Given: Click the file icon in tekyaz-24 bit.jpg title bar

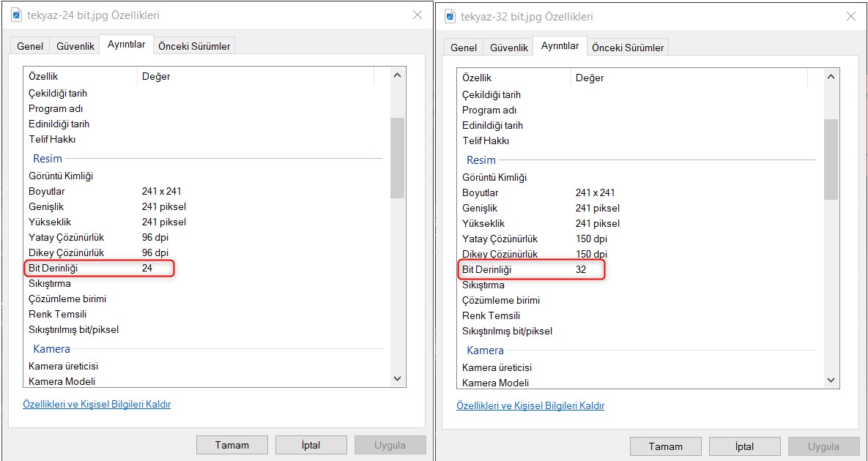Looking at the screenshot, I should click(x=17, y=15).
